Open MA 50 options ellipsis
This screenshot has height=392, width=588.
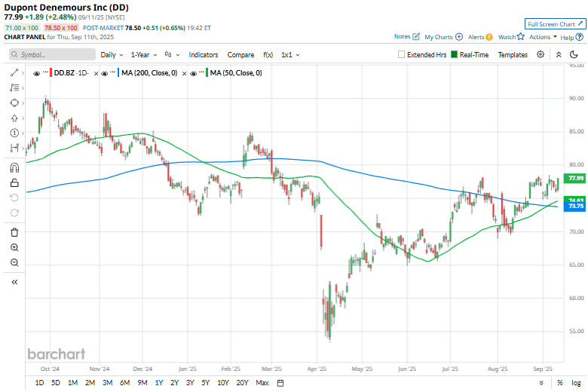(x=201, y=72)
